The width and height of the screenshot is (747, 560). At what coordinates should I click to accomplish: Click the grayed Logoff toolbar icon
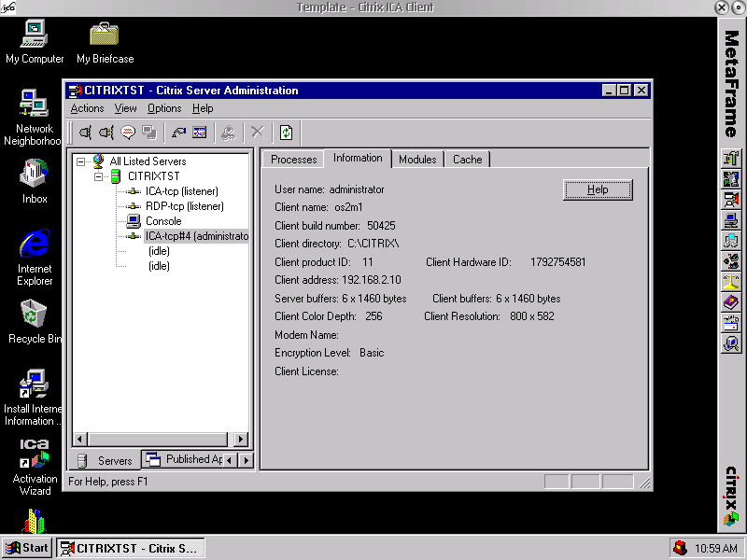pos(229,133)
